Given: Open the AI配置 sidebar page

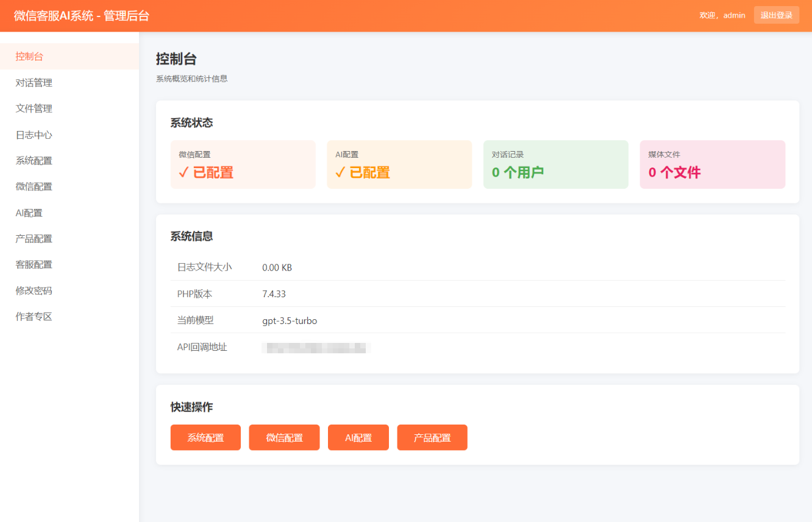Looking at the screenshot, I should 29,212.
